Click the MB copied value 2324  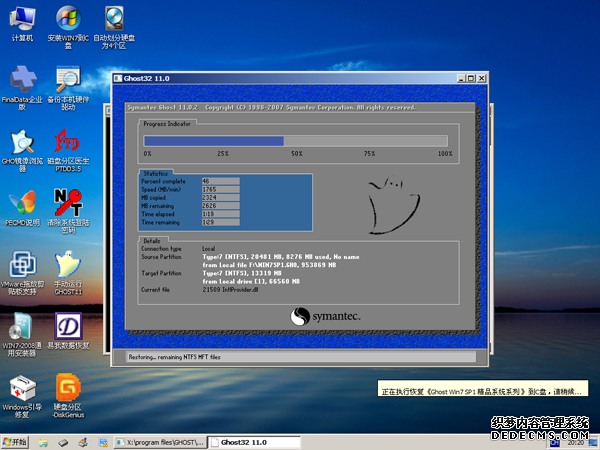pyautogui.click(x=221, y=197)
